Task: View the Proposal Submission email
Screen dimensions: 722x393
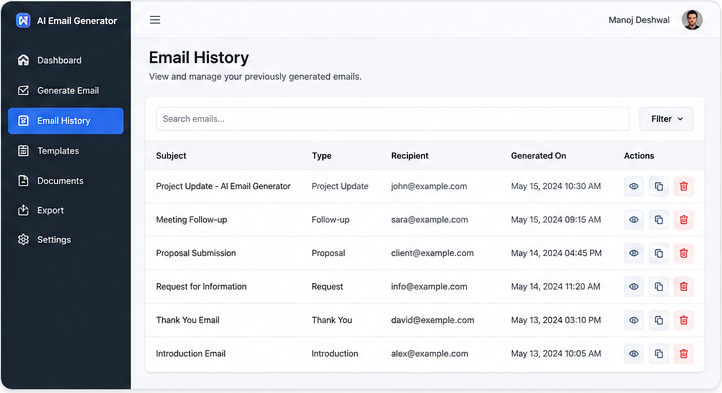Action: (634, 253)
